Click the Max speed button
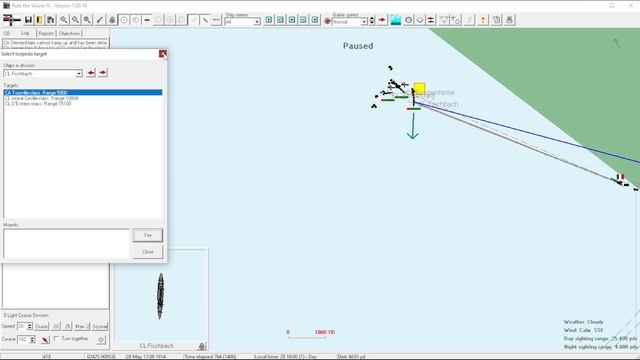Image resolution: width=640 pixels, height=360 pixels. (82, 327)
